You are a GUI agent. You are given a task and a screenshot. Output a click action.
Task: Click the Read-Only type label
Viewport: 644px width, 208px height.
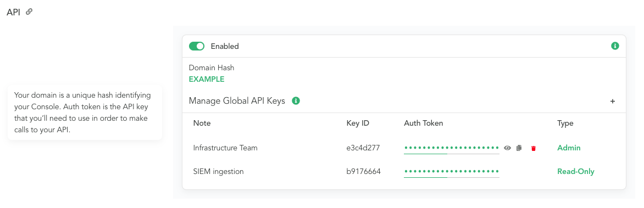coord(576,171)
